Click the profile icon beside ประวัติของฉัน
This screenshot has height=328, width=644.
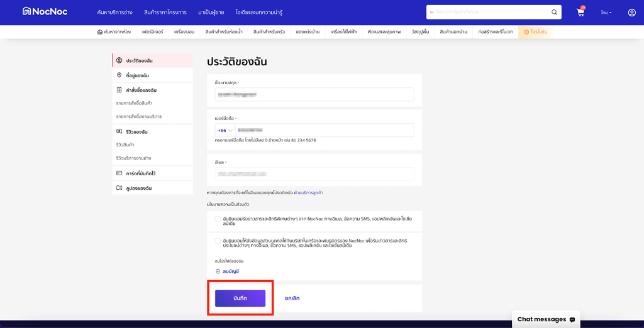click(119, 61)
